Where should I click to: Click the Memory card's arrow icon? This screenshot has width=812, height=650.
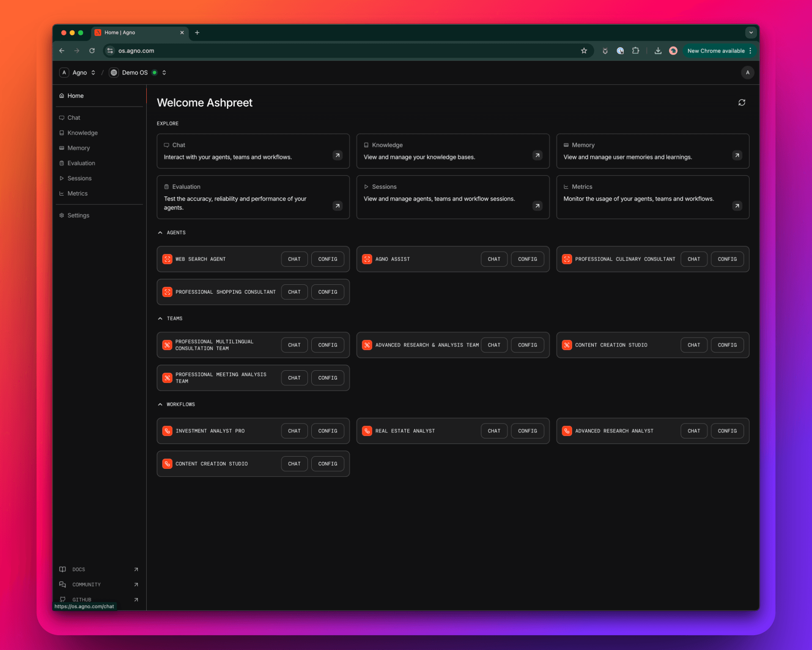(737, 155)
